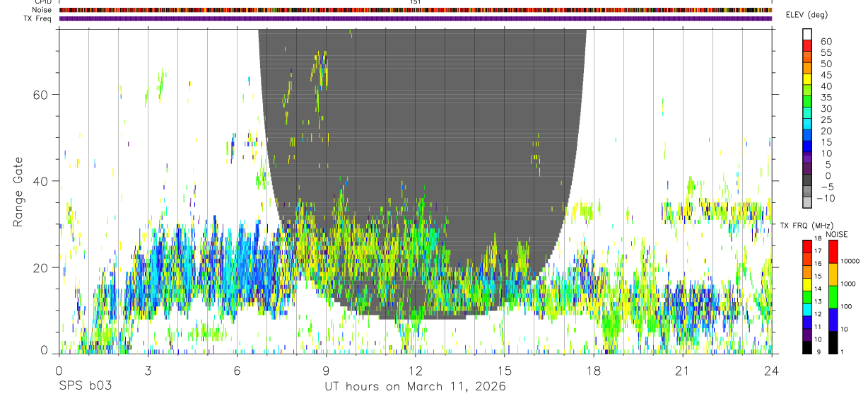Select the white top swatch of the ELEV color bar
Screen dimensions: 868x401
pos(807,35)
